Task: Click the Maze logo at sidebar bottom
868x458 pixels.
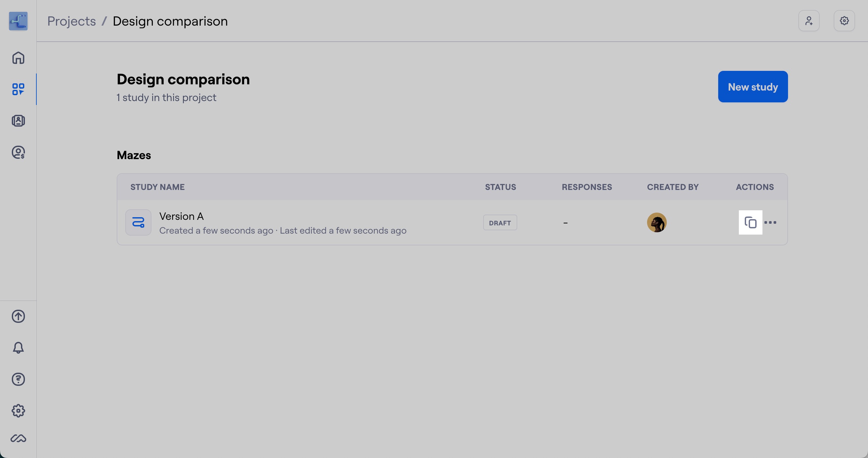Action: (x=18, y=438)
